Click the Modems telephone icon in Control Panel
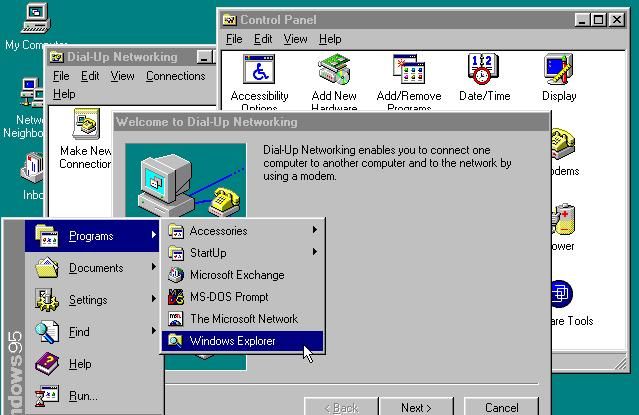This screenshot has width=639, height=415. pyautogui.click(x=563, y=143)
